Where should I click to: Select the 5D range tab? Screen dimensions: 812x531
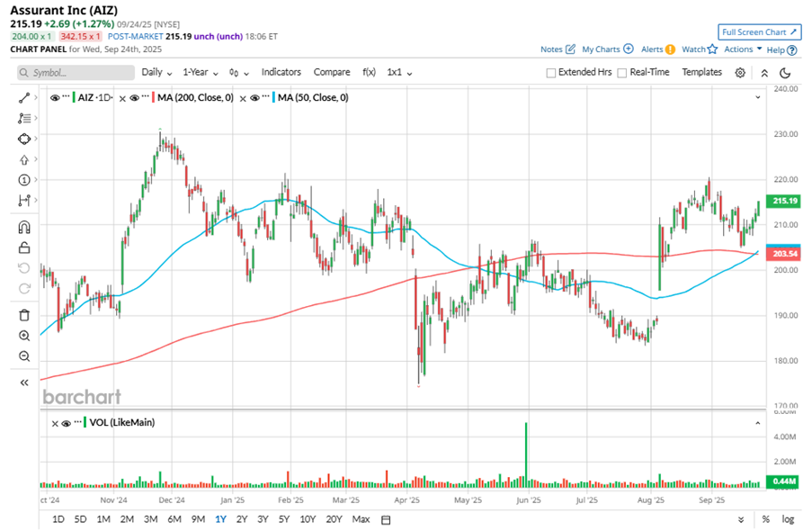(x=80, y=519)
